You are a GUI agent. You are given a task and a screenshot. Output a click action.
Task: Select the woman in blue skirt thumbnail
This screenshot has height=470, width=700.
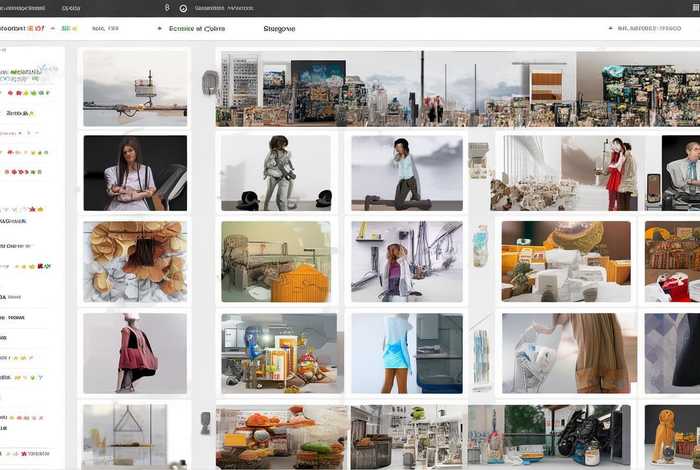pyautogui.click(x=406, y=353)
